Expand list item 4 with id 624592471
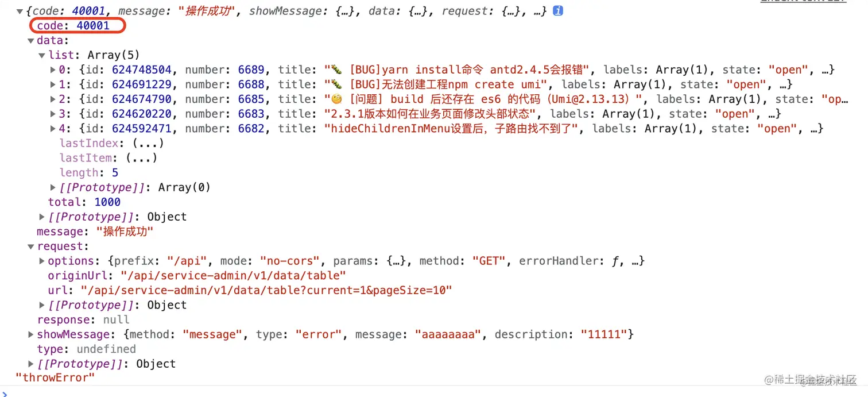The image size is (868, 397). (x=53, y=129)
